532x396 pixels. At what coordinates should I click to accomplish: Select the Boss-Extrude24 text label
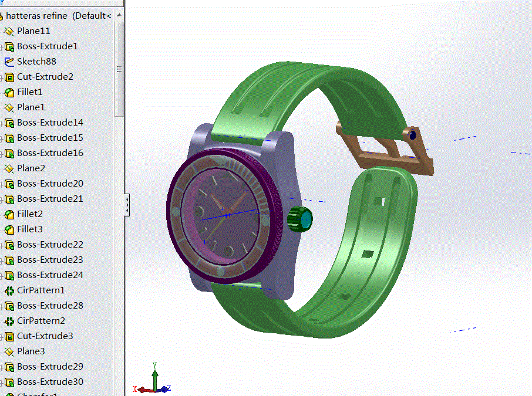click(x=50, y=275)
